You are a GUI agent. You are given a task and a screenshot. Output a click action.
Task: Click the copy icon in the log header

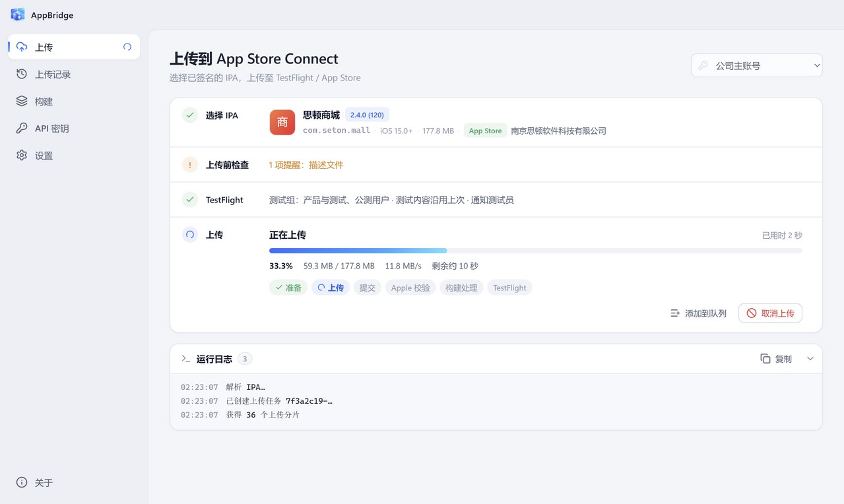pos(765,359)
